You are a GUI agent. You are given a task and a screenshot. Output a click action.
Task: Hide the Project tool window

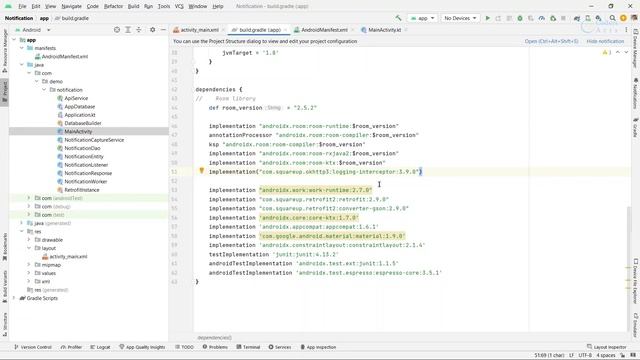click(163, 30)
